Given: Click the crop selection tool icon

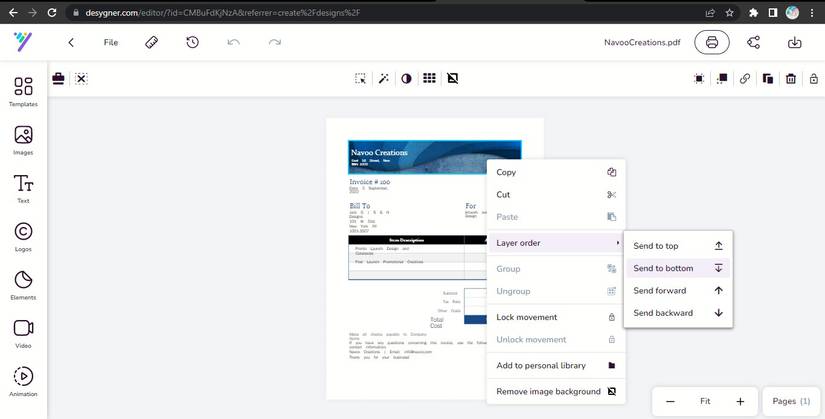Looking at the screenshot, I should [x=360, y=78].
